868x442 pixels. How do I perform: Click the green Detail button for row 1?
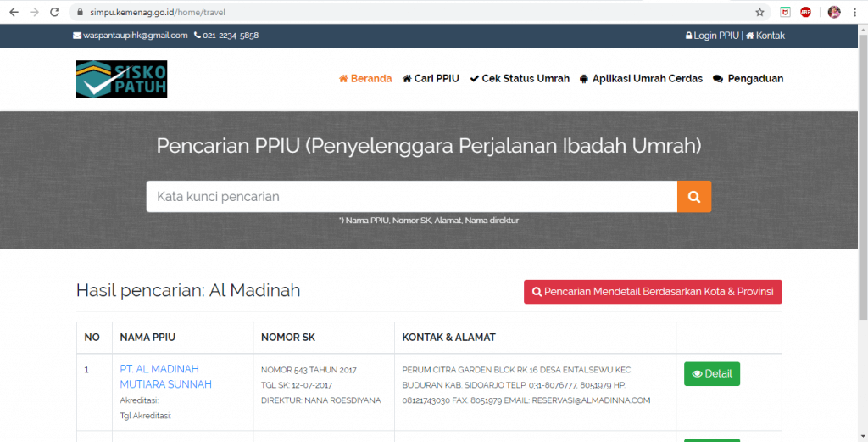click(x=712, y=374)
